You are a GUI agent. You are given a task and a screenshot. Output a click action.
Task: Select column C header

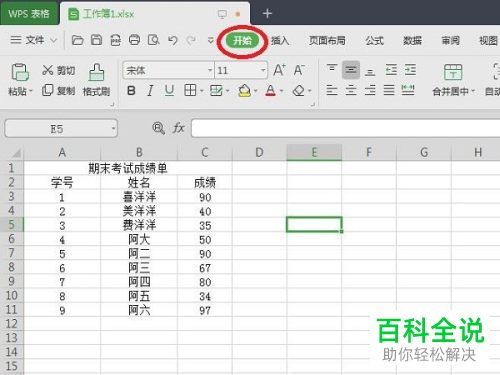(205, 152)
